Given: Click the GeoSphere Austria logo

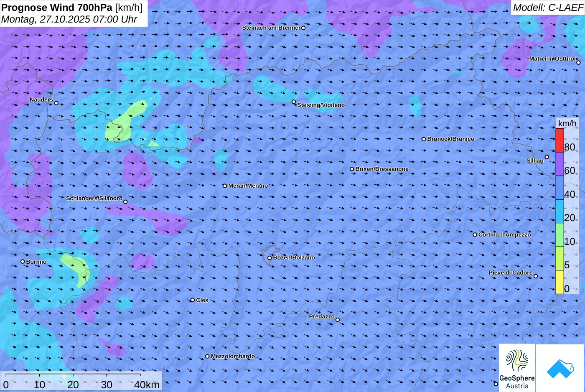Looking at the screenshot, I should click(x=517, y=368).
